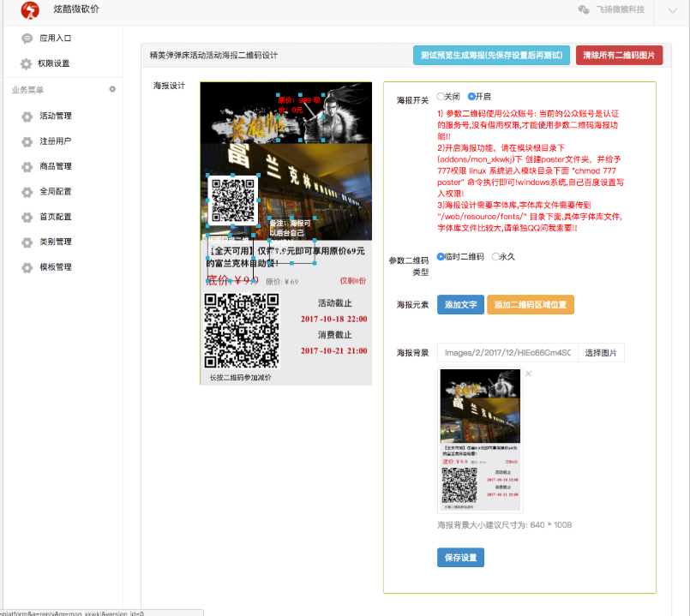Select the white QR code placeholder on poster
The height and width of the screenshot is (616, 690).
coord(233,200)
